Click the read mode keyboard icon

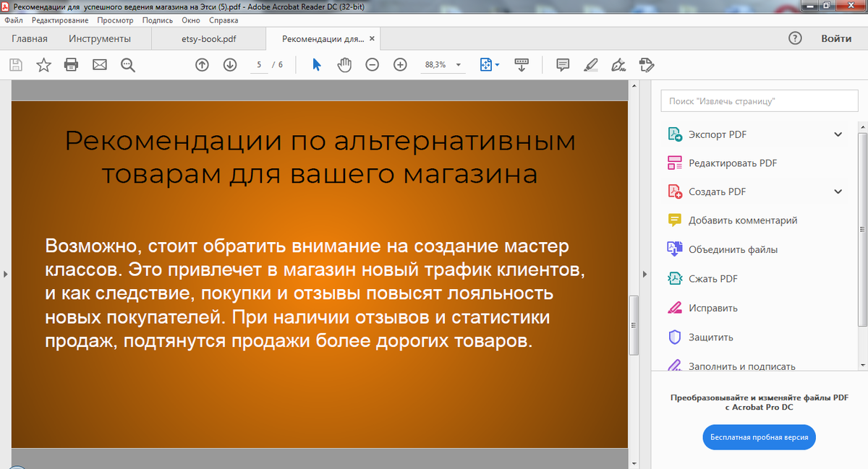point(522,65)
